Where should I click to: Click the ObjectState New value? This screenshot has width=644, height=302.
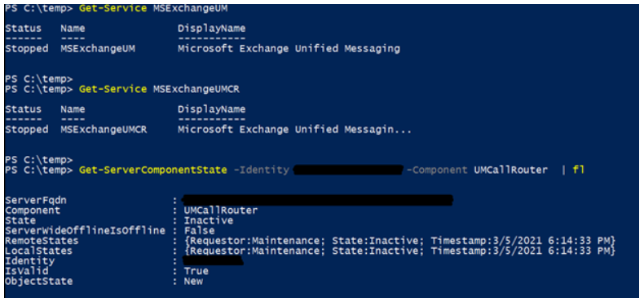click(193, 282)
